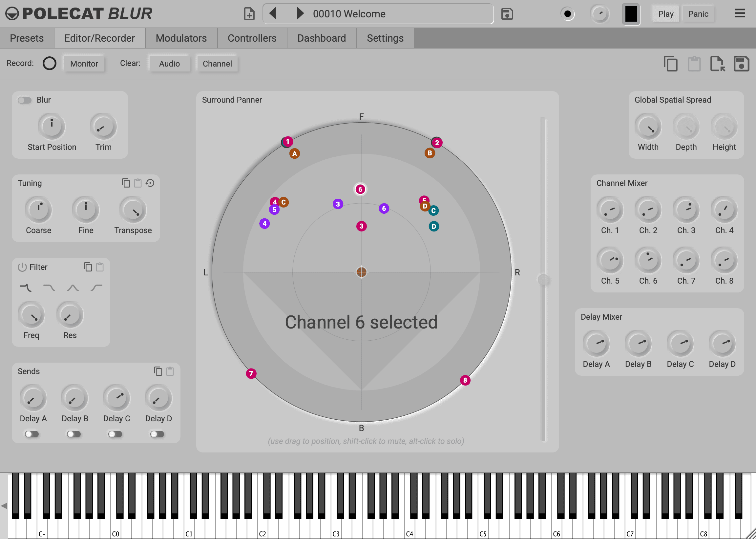
Task: Copy the Sends settings
Action: tap(158, 371)
